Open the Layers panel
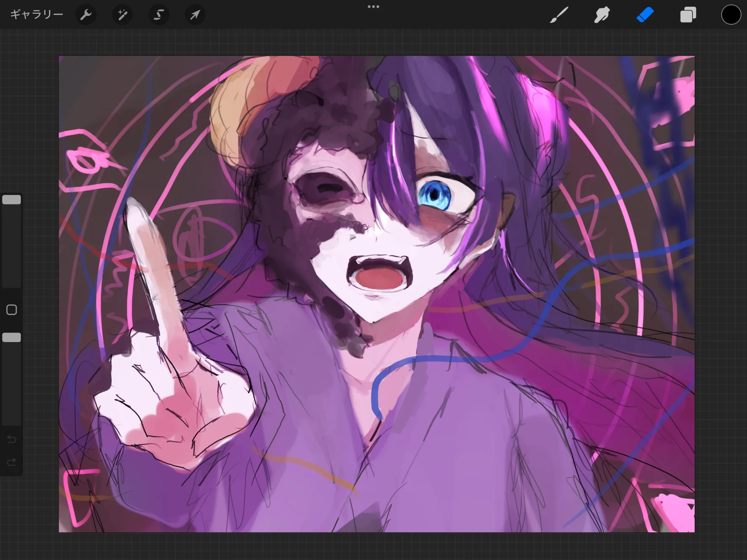This screenshot has width=747, height=560. pyautogui.click(x=688, y=15)
